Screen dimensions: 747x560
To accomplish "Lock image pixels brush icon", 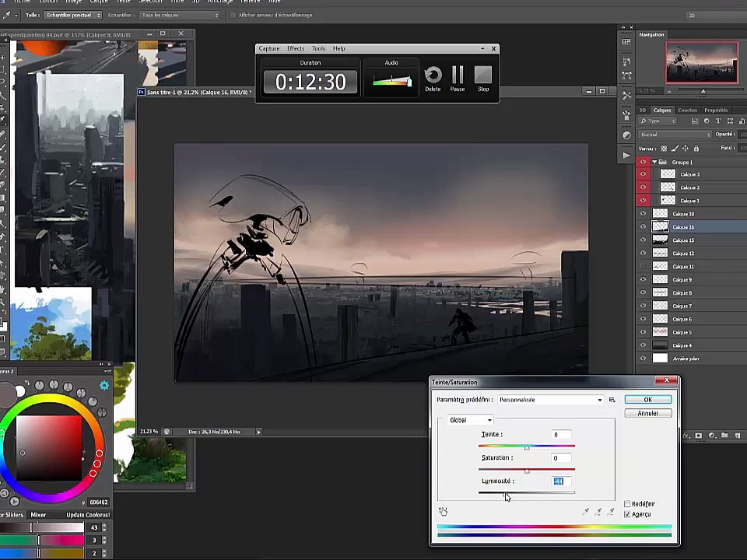I will pyautogui.click(x=675, y=149).
